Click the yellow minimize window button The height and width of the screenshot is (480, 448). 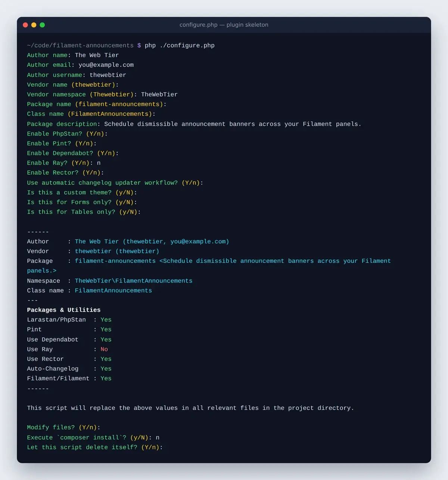(34, 25)
